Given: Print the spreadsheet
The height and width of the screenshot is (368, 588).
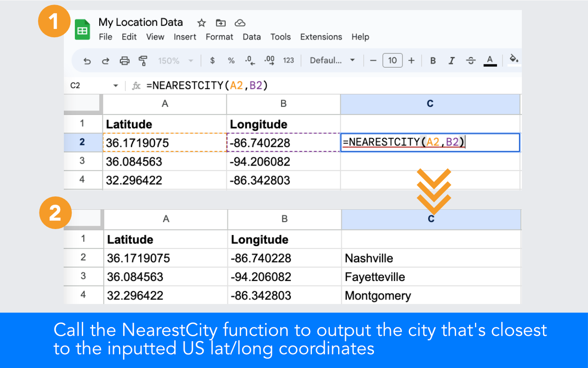Looking at the screenshot, I should click(124, 60).
